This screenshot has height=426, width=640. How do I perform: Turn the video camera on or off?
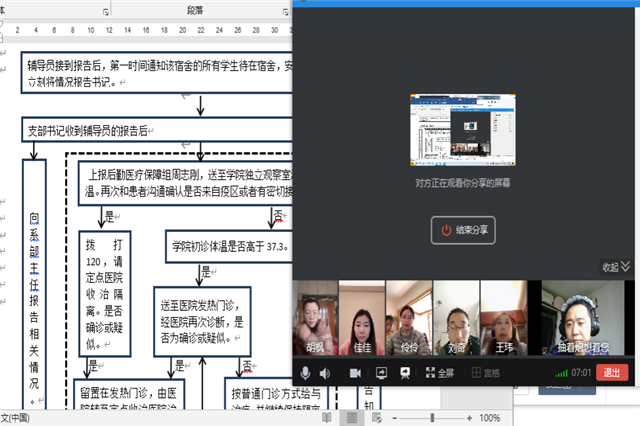354,373
